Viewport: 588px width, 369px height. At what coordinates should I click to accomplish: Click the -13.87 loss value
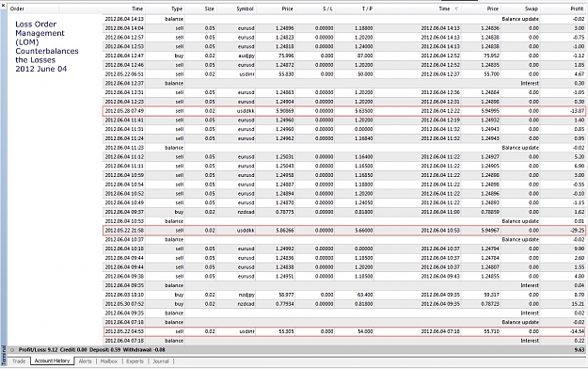click(577, 111)
